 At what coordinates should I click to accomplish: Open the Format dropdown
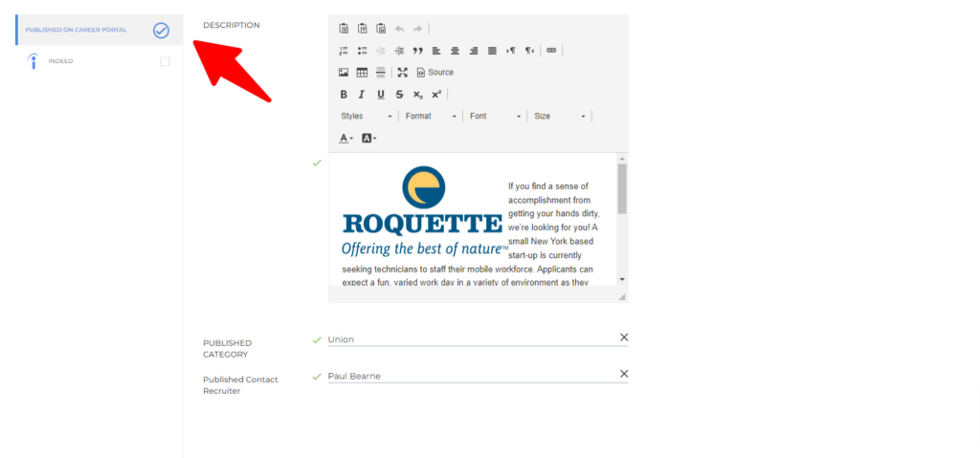431,117
